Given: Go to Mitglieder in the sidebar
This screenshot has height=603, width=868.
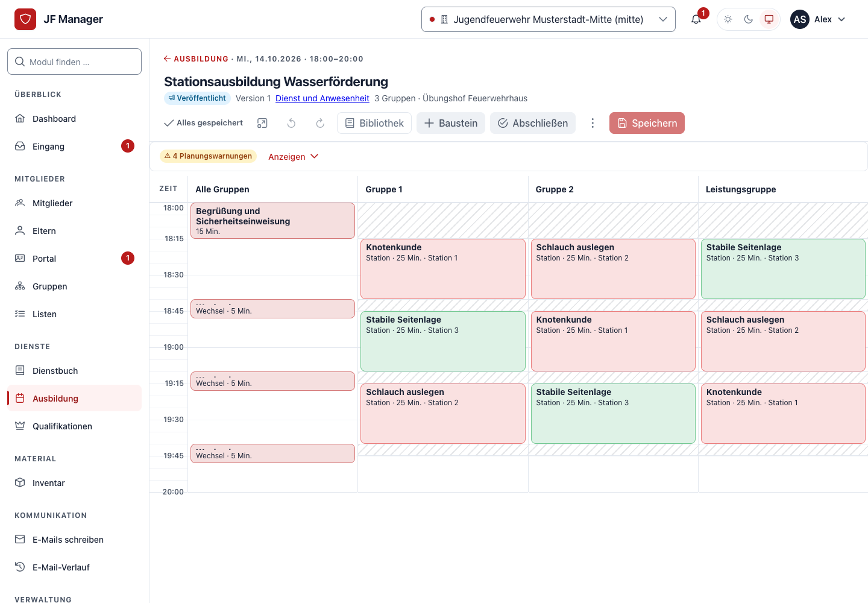Looking at the screenshot, I should coord(75,203).
